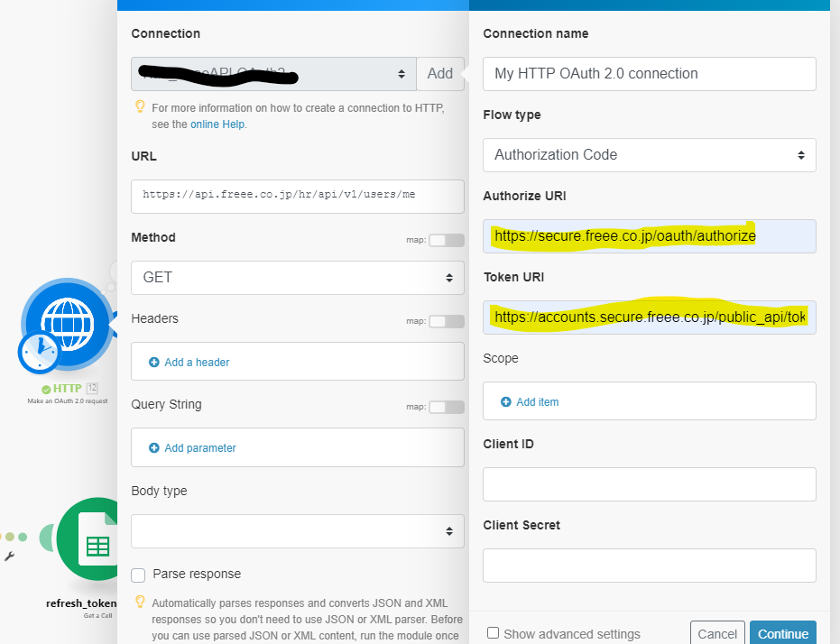Click the Cancel button
This screenshot has height=644, width=840.
pos(717,633)
